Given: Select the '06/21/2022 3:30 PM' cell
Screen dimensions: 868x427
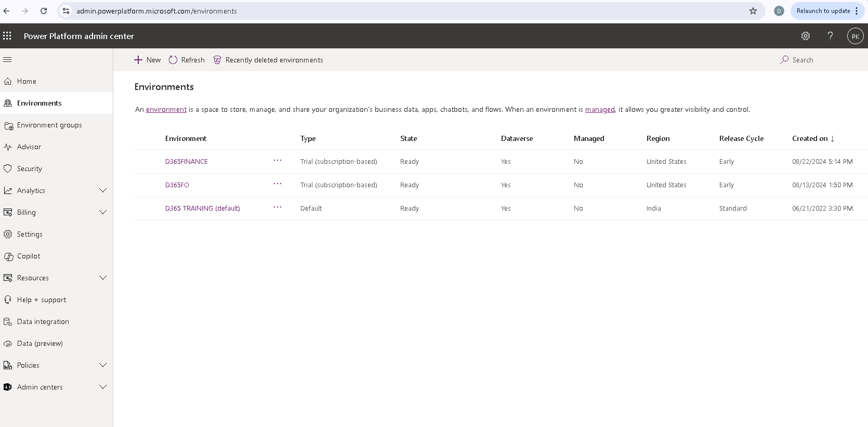Looking at the screenshot, I should [822, 209].
